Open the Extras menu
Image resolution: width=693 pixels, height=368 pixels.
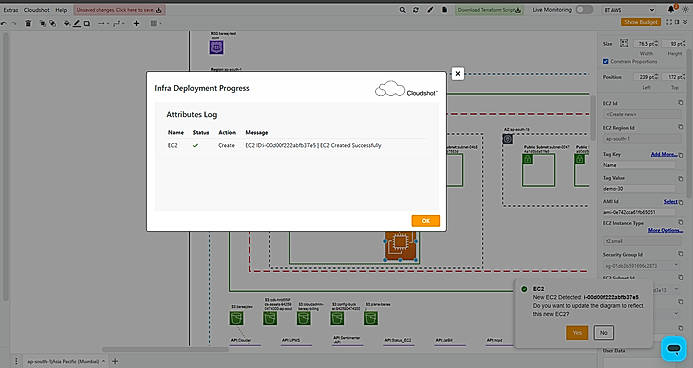[x=11, y=10]
